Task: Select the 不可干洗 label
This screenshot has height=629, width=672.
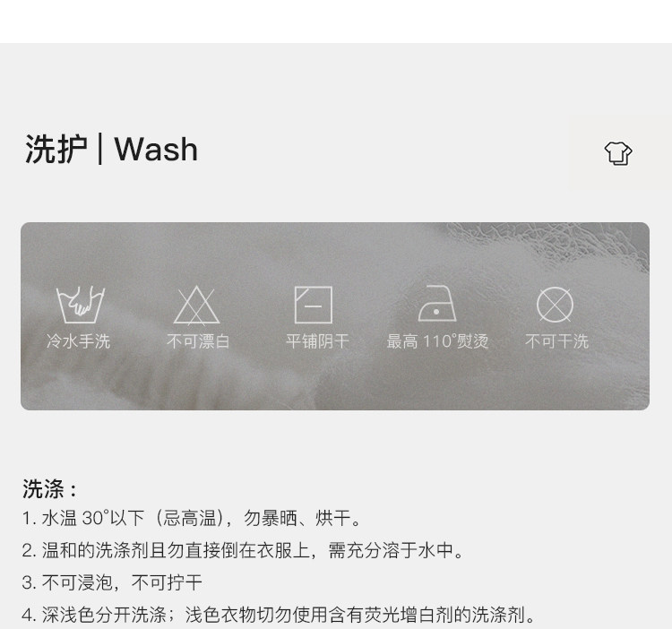Action: 556,341
